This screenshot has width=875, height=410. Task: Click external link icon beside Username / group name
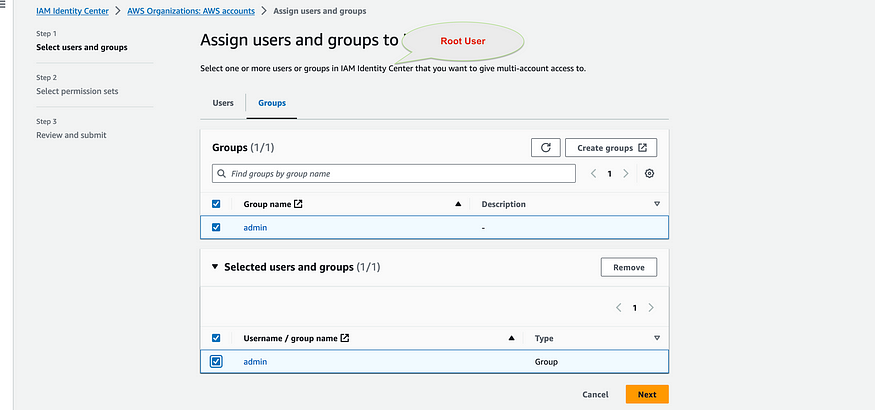point(345,338)
